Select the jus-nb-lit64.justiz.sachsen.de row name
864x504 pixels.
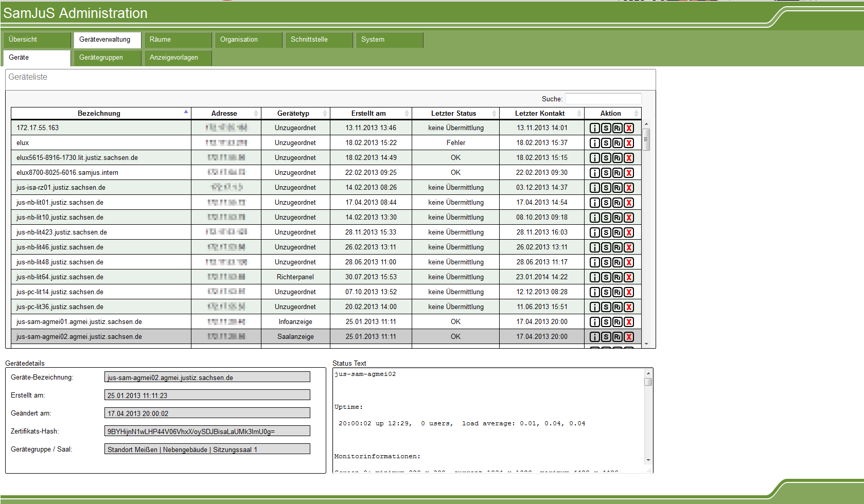pos(60,277)
